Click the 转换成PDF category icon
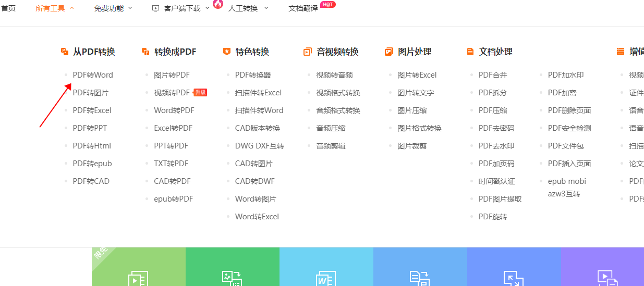 (145, 52)
